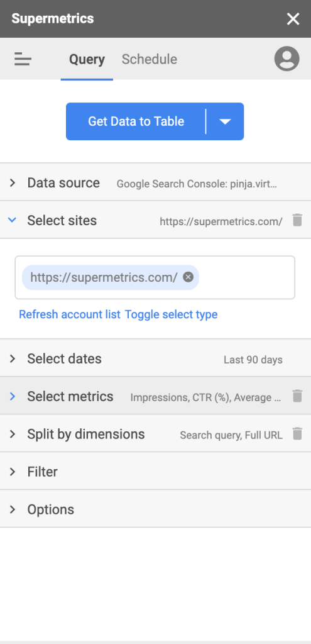Switch to the Schedule tab
Viewport: 311px width, 644px height.
pyautogui.click(x=150, y=59)
